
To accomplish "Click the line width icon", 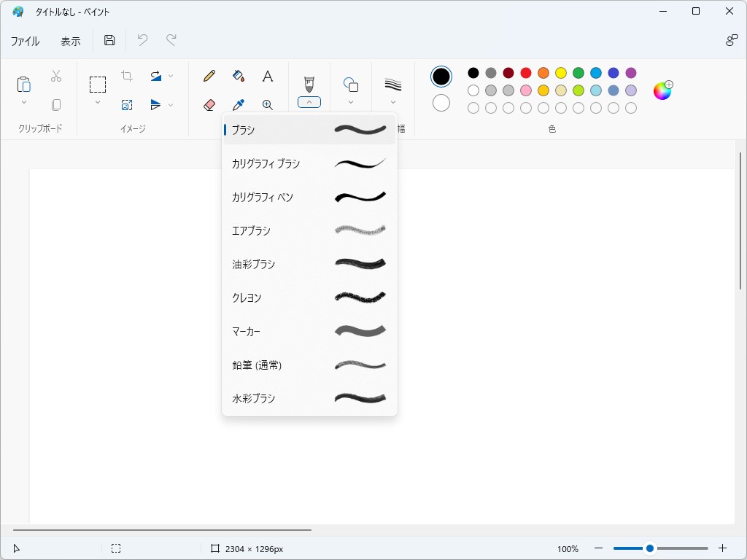I will [x=393, y=85].
